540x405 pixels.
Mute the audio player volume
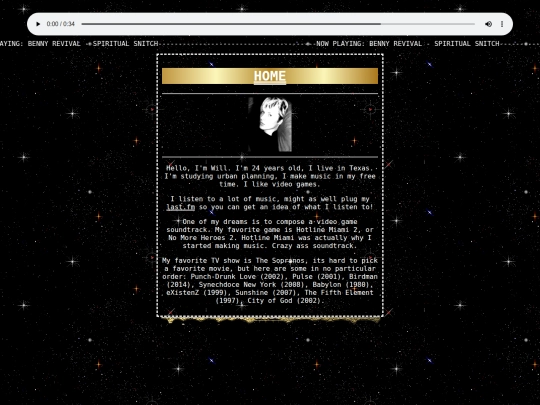click(488, 24)
